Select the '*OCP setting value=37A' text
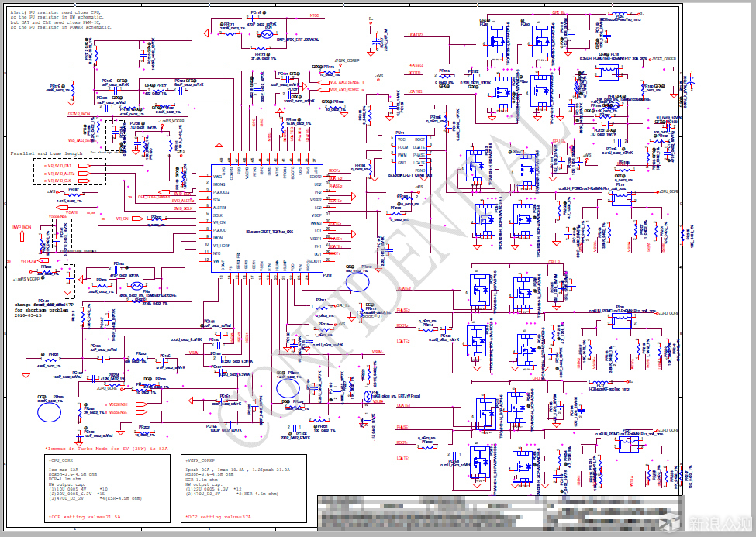Viewport: 756px width, 537px height. (218, 517)
